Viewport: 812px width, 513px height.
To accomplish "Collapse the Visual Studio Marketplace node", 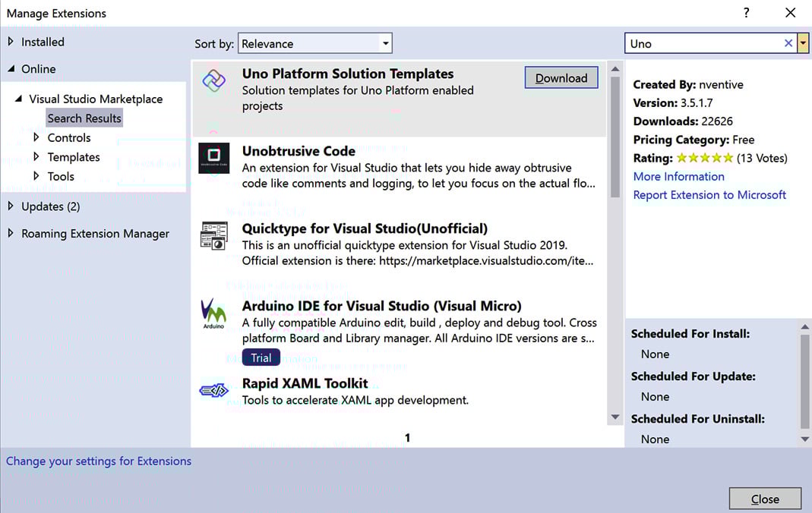I will (19, 98).
